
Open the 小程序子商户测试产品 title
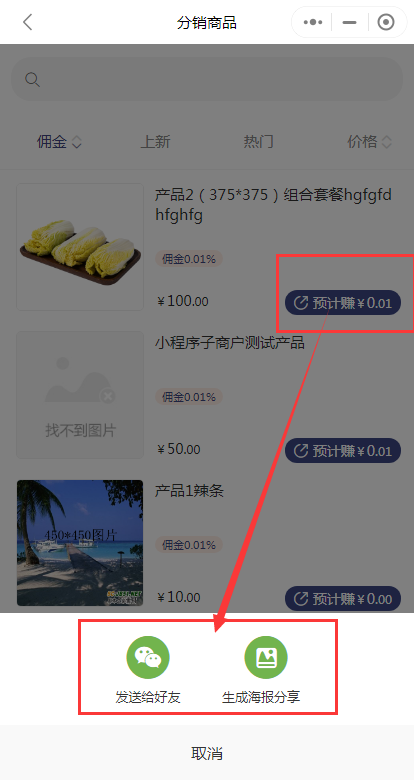[229, 343]
